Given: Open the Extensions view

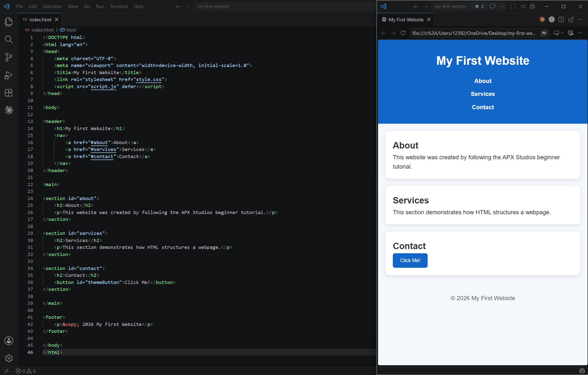Looking at the screenshot, I should pos(9,93).
